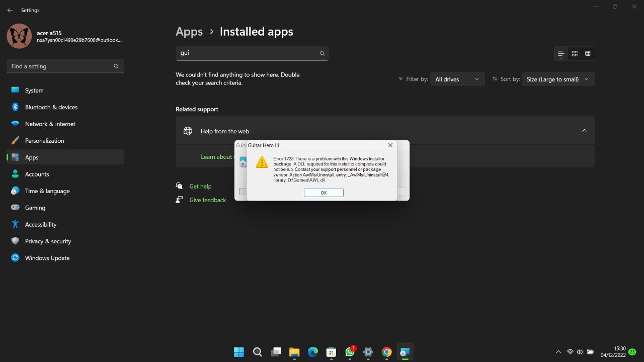
Task: Click the warning triangle icon in the dialog
Action: [262, 162]
